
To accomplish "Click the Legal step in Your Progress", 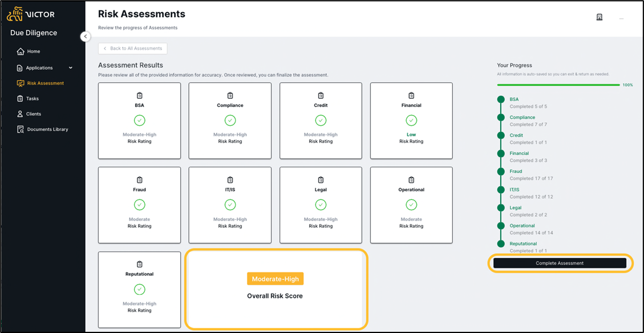I will click(516, 207).
